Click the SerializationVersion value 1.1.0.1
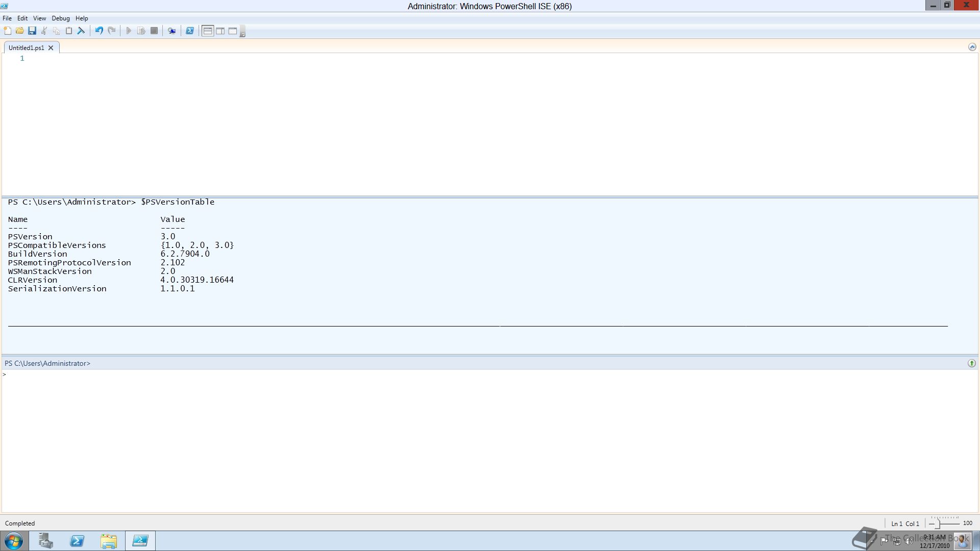This screenshot has width=980, height=551. [x=177, y=288]
